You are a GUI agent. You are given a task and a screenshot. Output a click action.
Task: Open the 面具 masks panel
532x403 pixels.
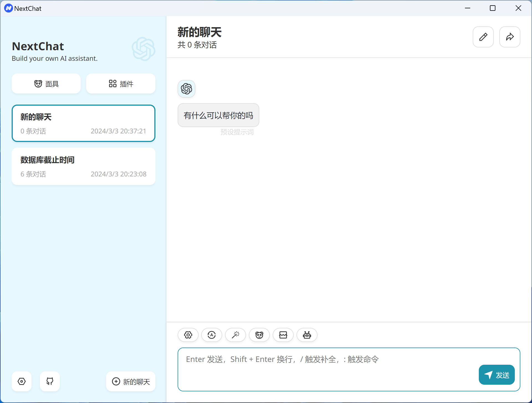(46, 83)
